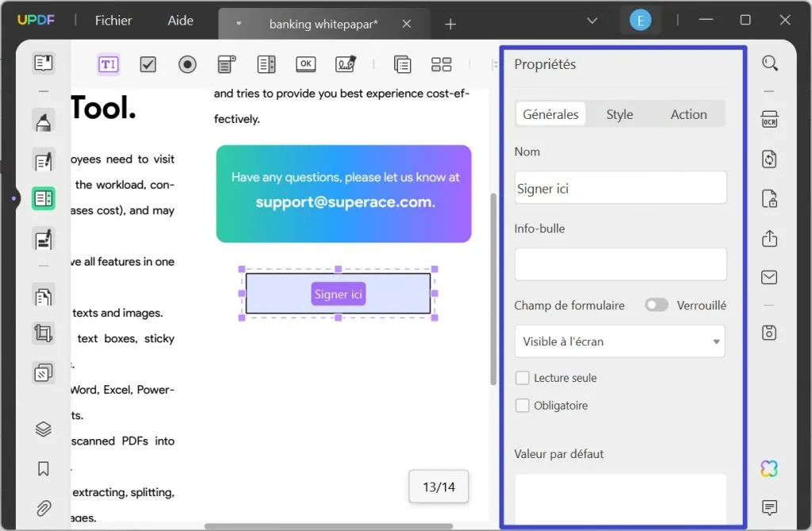Click the Action tab in the properties panel
Viewport: 812px width, 531px height.
click(688, 113)
